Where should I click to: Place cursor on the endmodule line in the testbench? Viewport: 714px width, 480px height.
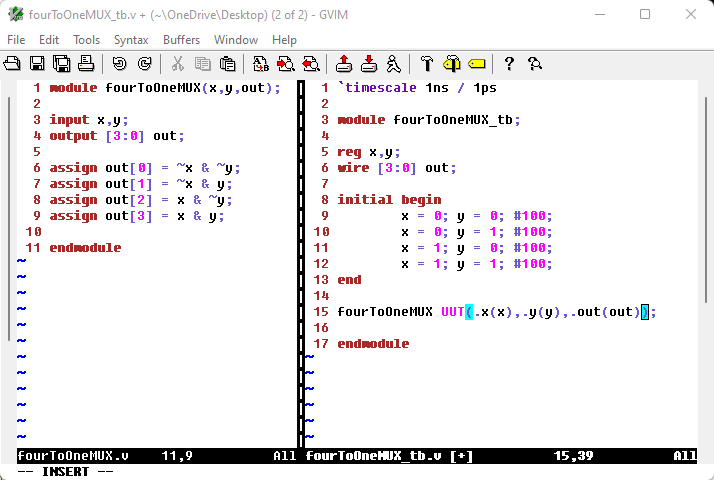coord(373,344)
